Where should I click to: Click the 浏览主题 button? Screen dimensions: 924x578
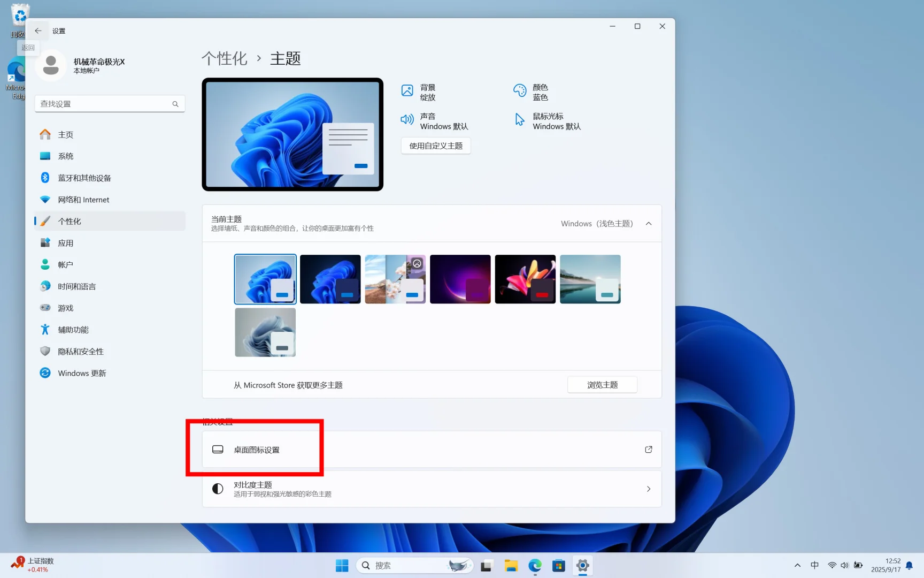[x=602, y=384]
